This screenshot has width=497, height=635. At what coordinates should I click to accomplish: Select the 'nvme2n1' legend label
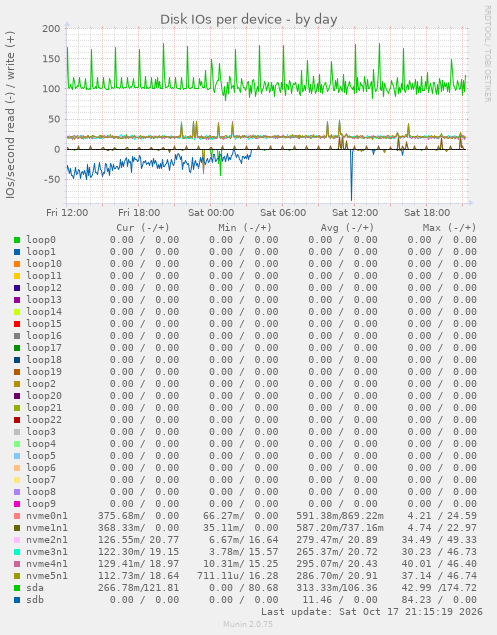(47, 540)
